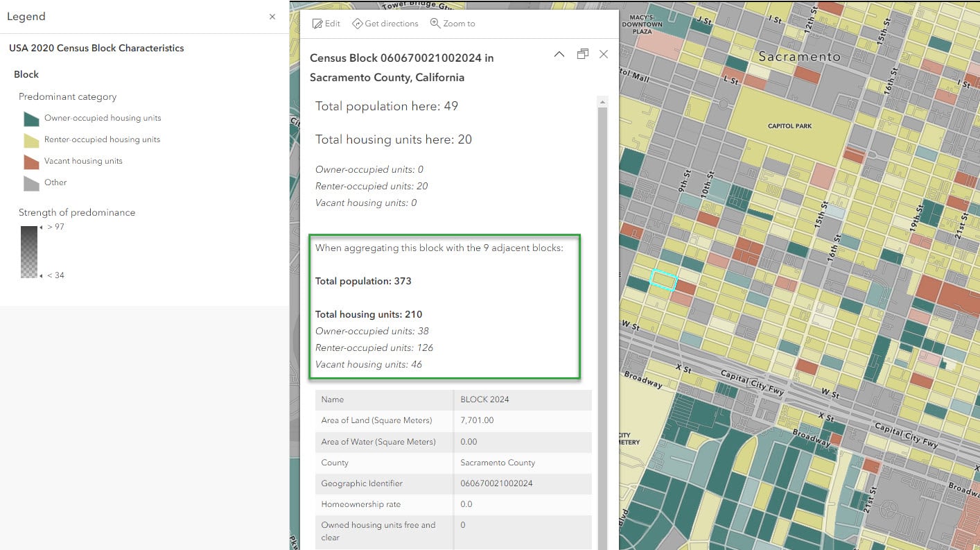
Task: Click 'Owner-occupied units: 0' text
Action: (x=369, y=169)
